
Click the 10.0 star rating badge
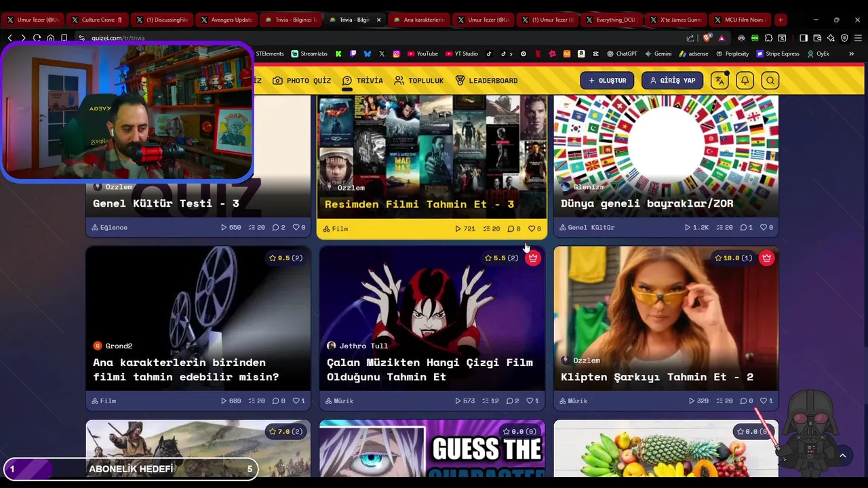click(733, 258)
